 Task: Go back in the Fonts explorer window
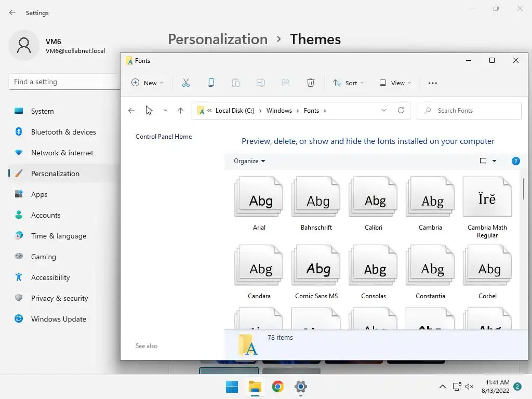click(x=131, y=111)
